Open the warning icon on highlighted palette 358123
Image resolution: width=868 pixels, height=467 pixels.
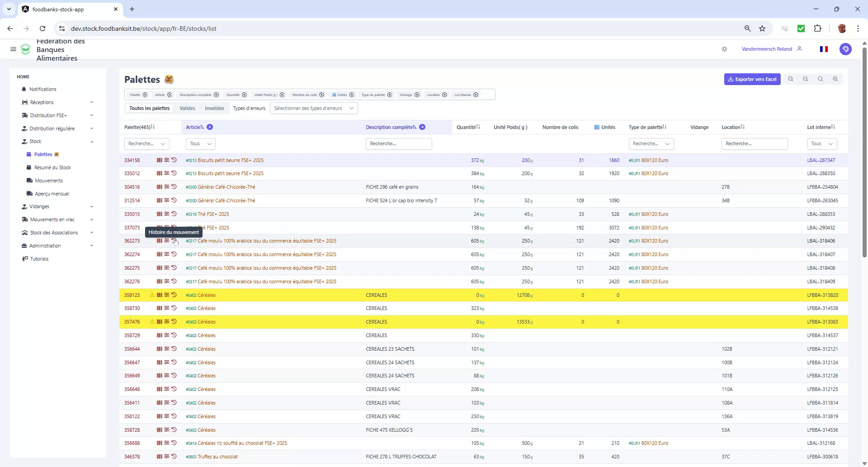click(x=151, y=295)
